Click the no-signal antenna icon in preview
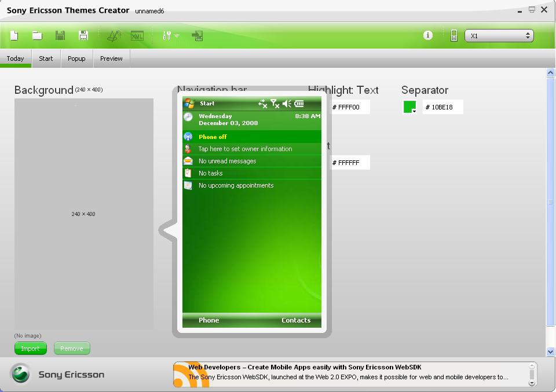 (x=275, y=104)
